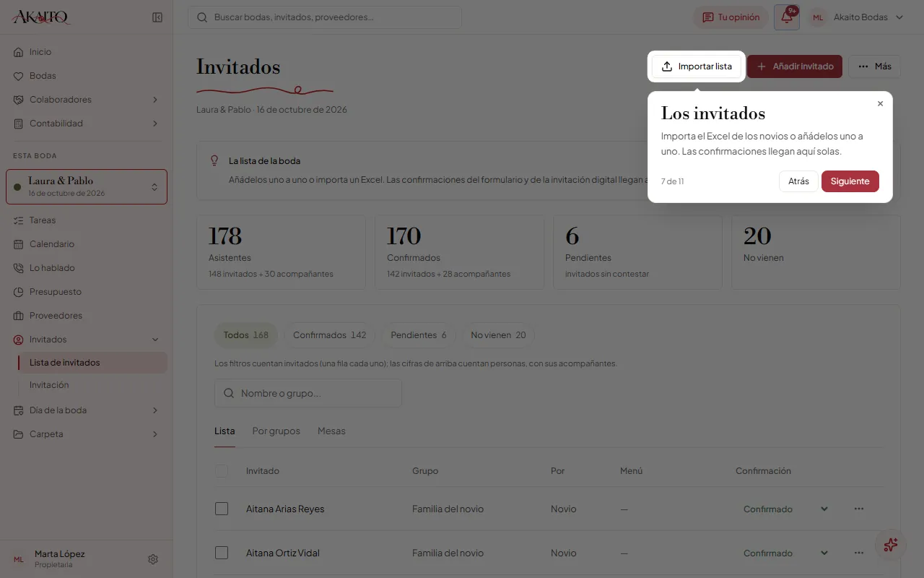The height and width of the screenshot is (578, 924).
Task: Filter guests by Todos 168
Action: coord(246,335)
